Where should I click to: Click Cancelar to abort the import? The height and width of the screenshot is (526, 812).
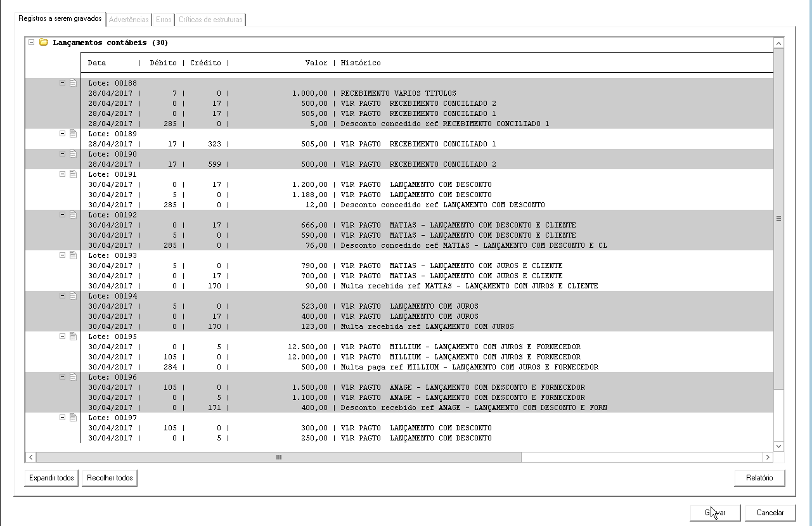tap(770, 513)
